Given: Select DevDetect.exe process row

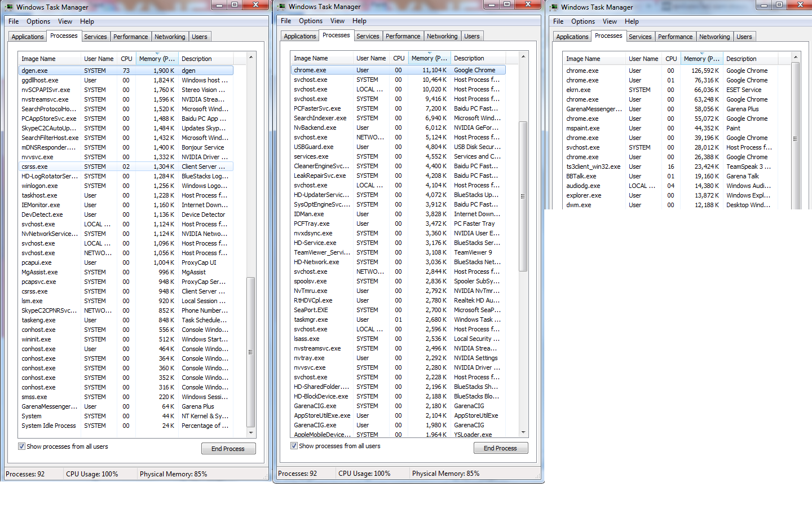Looking at the screenshot, I should point(126,214).
